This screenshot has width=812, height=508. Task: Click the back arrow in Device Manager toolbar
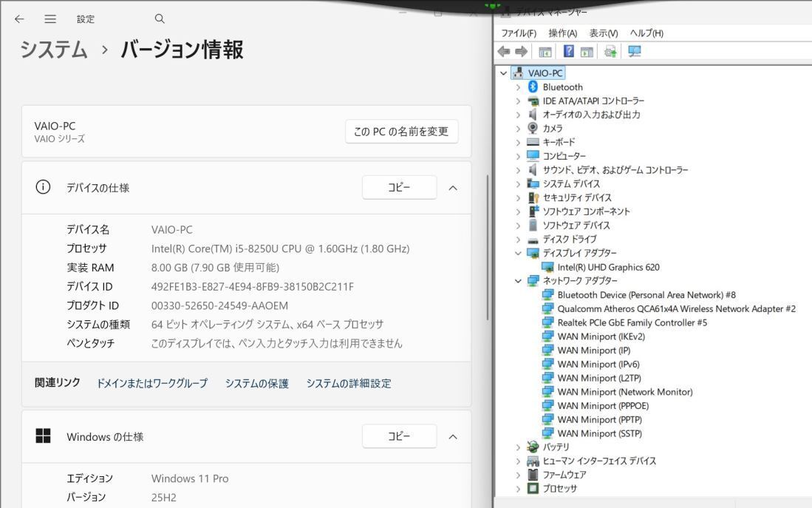504,51
